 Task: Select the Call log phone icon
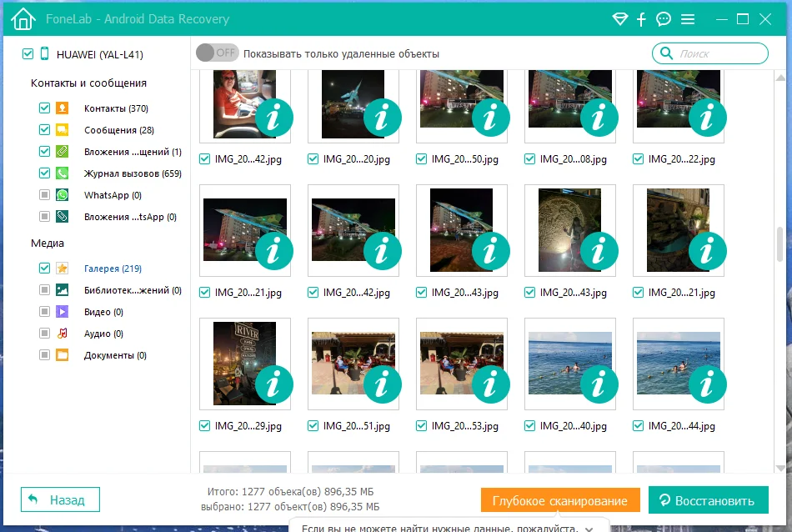point(63,173)
